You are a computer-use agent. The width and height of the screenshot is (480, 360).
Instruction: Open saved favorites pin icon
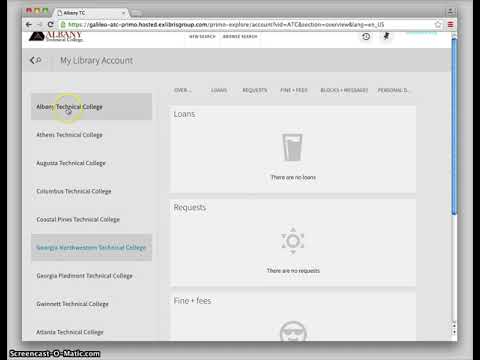pyautogui.click(x=386, y=36)
